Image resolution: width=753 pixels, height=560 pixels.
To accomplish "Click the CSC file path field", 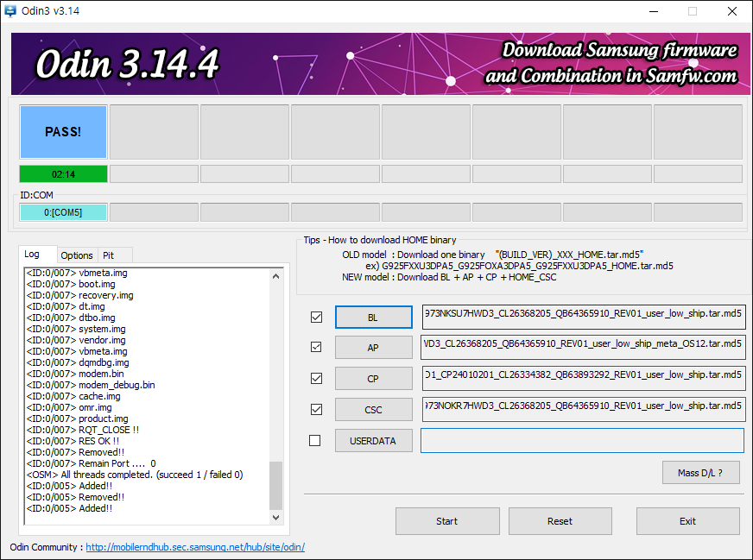I will coord(584,409).
